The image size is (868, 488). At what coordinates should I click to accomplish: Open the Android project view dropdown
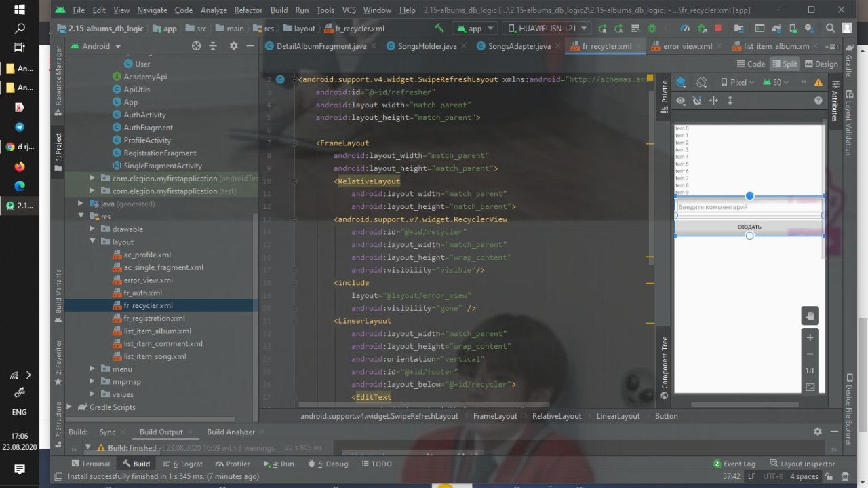coord(95,46)
